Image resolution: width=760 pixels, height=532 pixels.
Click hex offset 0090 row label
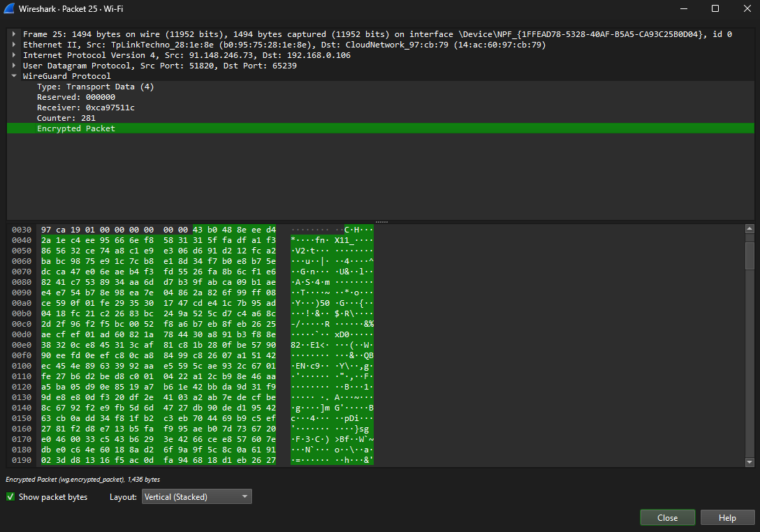22,293
